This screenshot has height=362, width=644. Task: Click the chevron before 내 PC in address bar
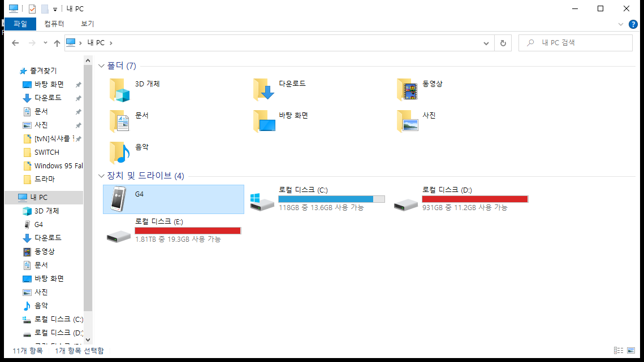(x=80, y=43)
